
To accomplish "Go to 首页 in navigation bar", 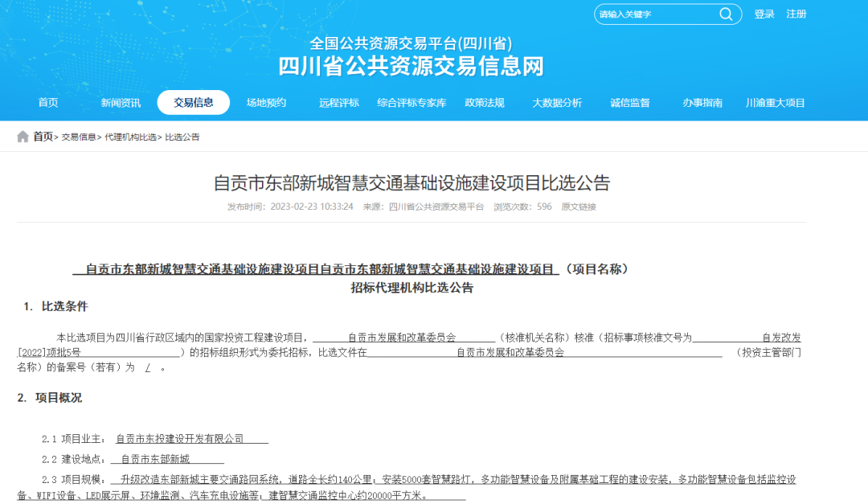I will [x=48, y=102].
